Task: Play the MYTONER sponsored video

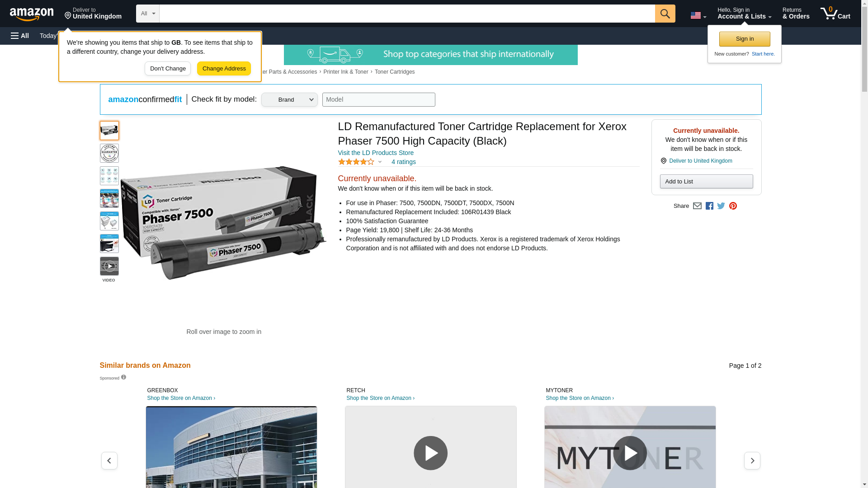Action: tap(630, 453)
